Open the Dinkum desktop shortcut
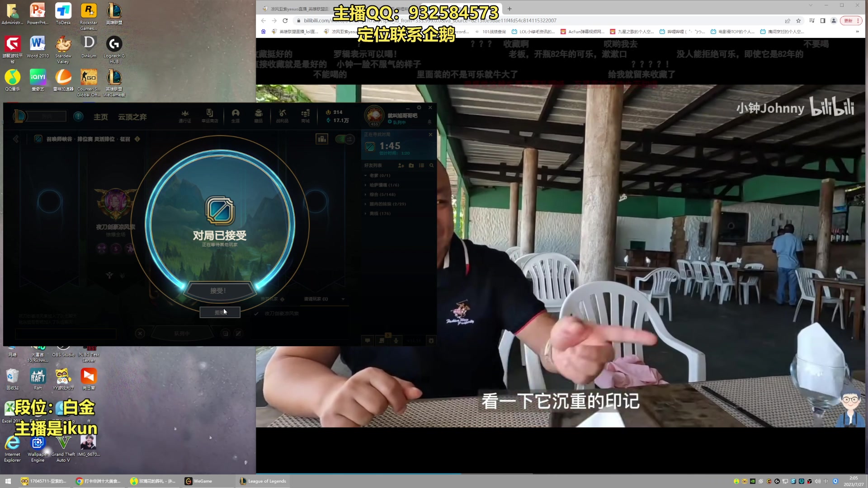 89,47
